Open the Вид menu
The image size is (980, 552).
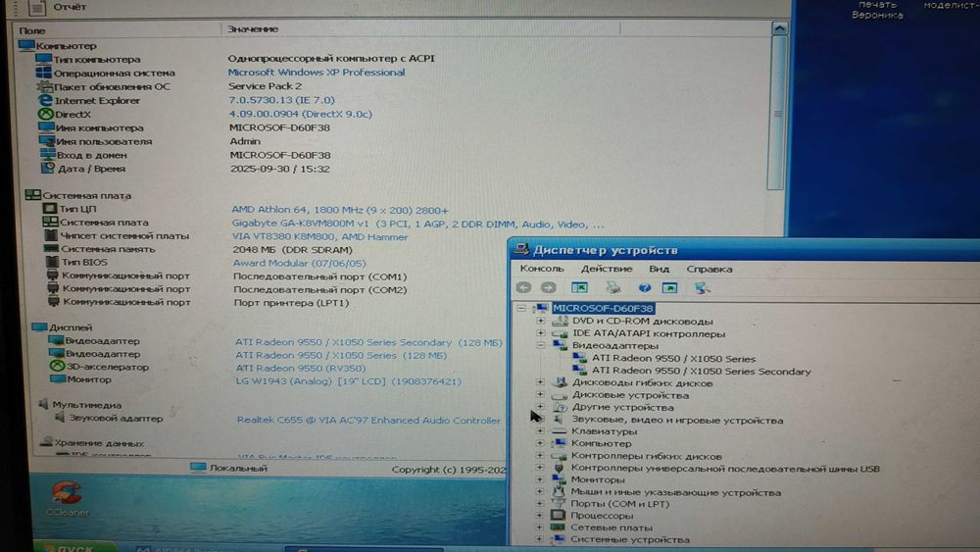click(659, 269)
